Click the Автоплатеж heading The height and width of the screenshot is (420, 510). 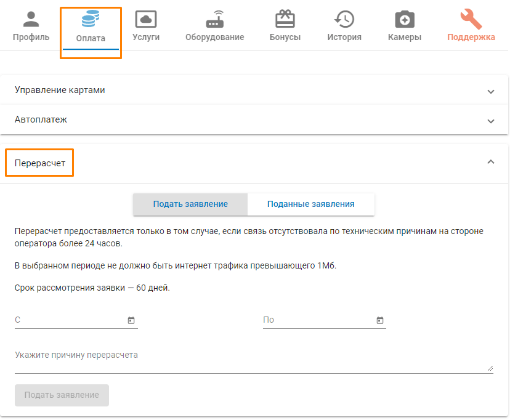coord(41,119)
